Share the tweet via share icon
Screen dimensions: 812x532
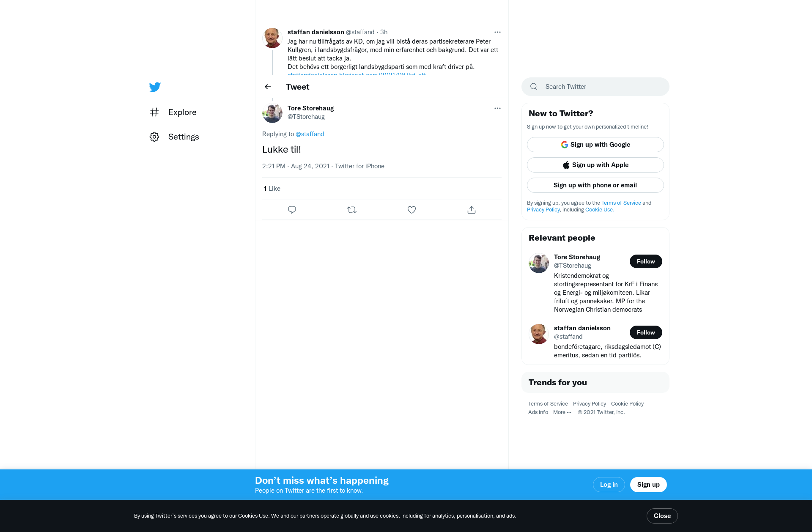pyautogui.click(x=472, y=210)
